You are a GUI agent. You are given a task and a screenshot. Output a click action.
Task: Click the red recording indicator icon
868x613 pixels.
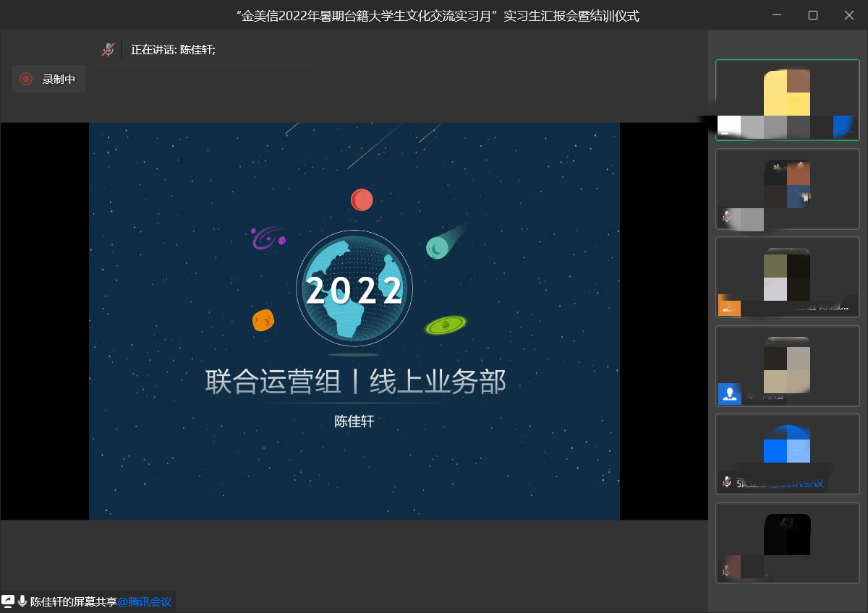pyautogui.click(x=26, y=80)
